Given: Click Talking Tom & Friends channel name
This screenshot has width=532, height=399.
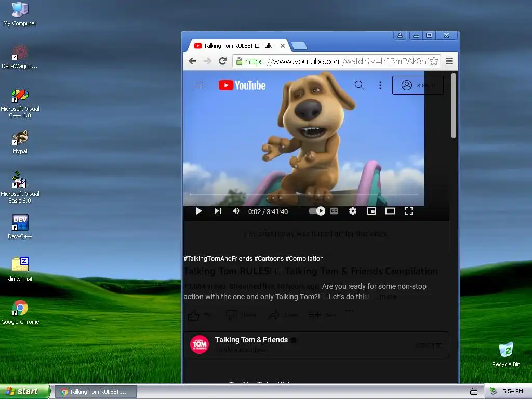Looking at the screenshot, I should pos(251,340).
